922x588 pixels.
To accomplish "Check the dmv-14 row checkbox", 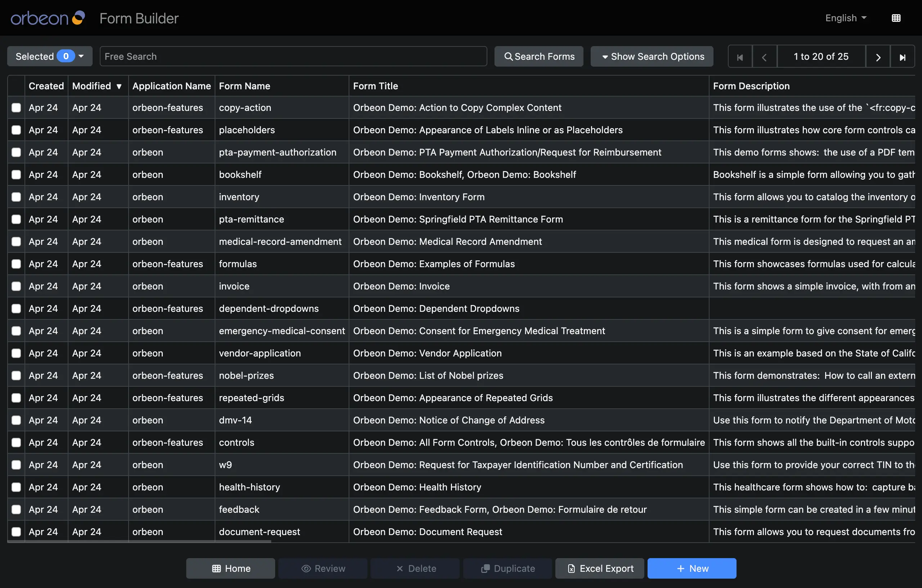I will [x=16, y=420].
